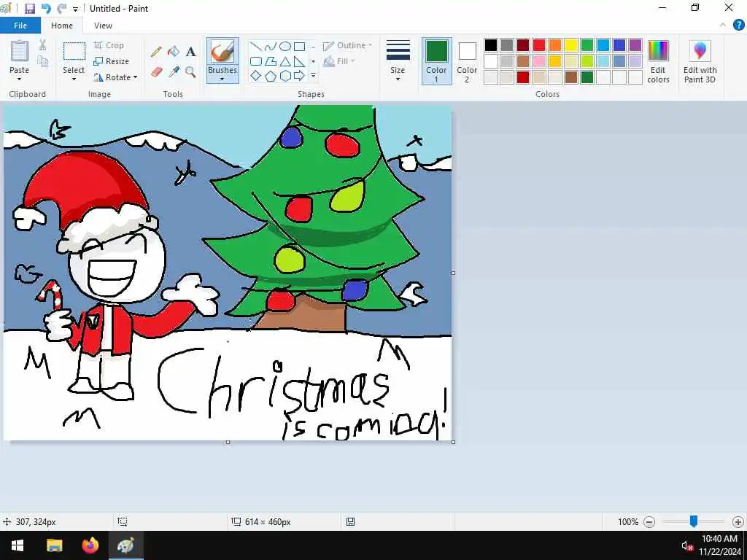
Task: Choose the Right triangle shape
Action: [299, 61]
